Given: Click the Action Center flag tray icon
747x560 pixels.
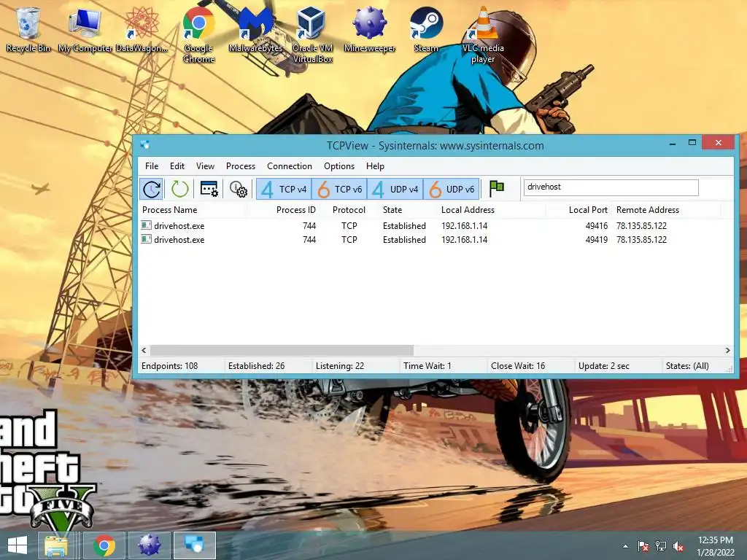Looking at the screenshot, I should 643,546.
